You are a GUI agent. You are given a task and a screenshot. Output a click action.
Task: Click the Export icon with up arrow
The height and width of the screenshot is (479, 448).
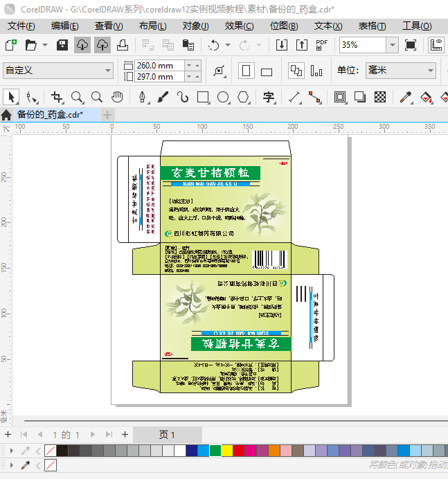(x=302, y=45)
